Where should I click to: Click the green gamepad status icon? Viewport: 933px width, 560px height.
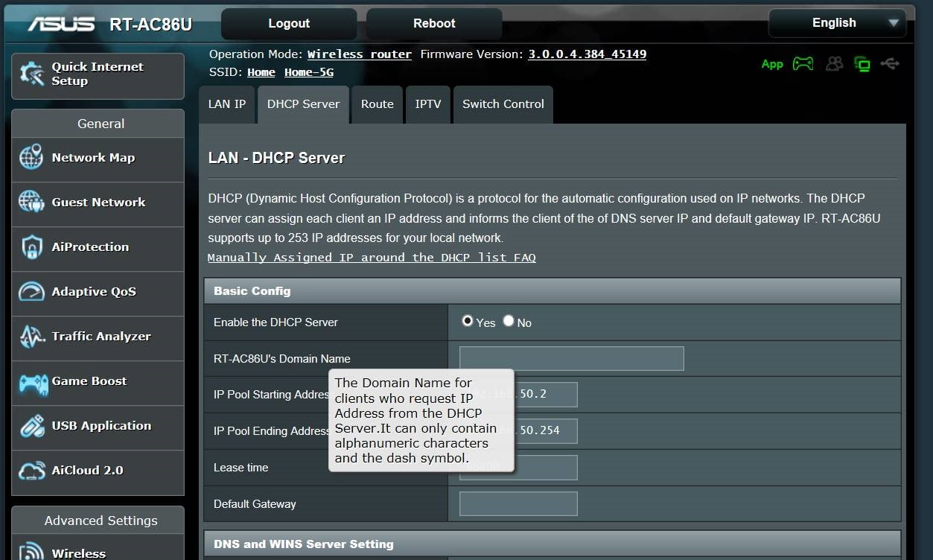point(803,64)
